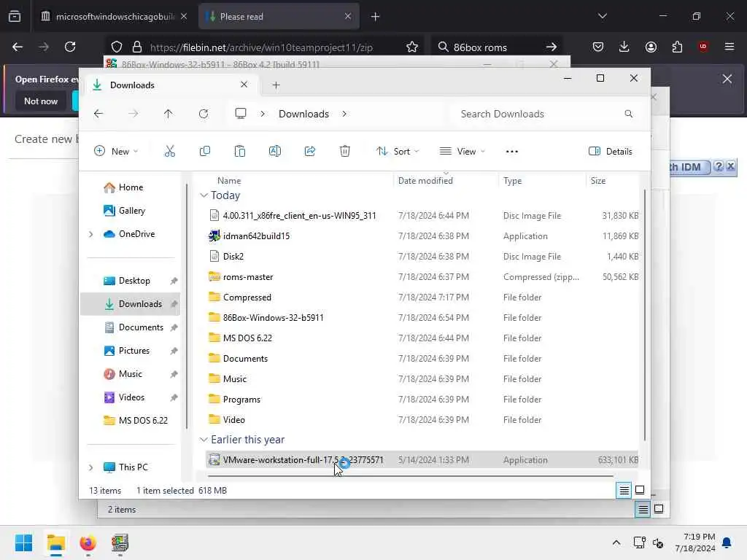Click Firefox icon in the taskbar
Screen dimensions: 747x560
coord(88,542)
